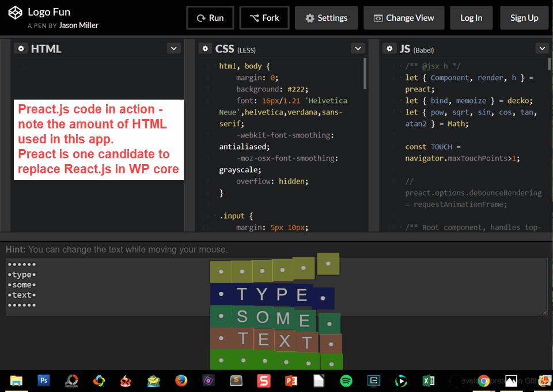553x392 pixels.
Task: Click the JS (Babel) panel title
Action: (417, 49)
